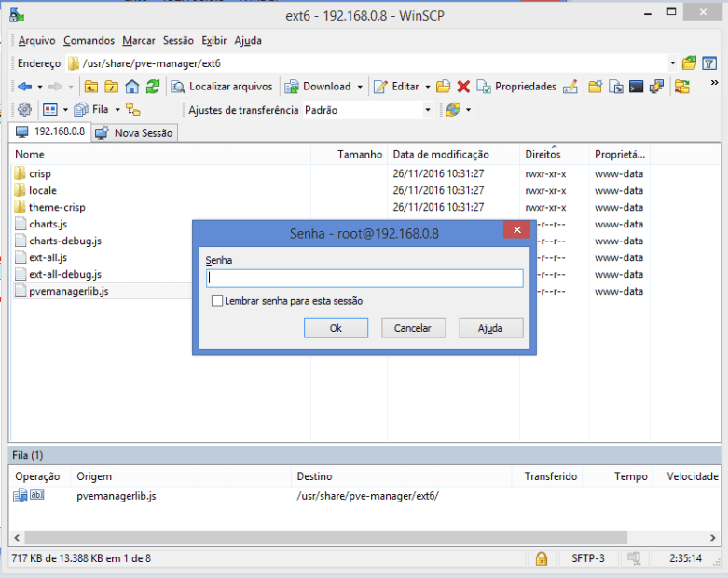728x578 pixels.
Task: Click the preferences gear icon
Action: click(x=25, y=110)
